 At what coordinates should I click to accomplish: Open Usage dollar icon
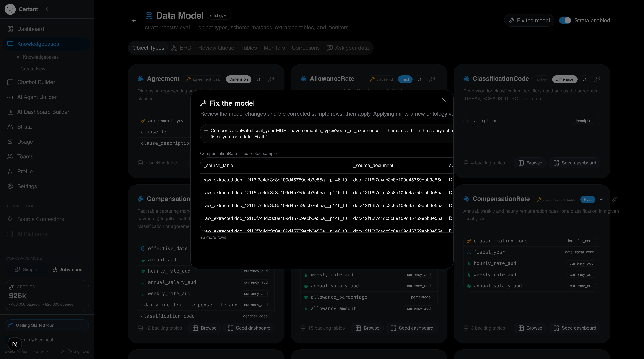[10, 142]
